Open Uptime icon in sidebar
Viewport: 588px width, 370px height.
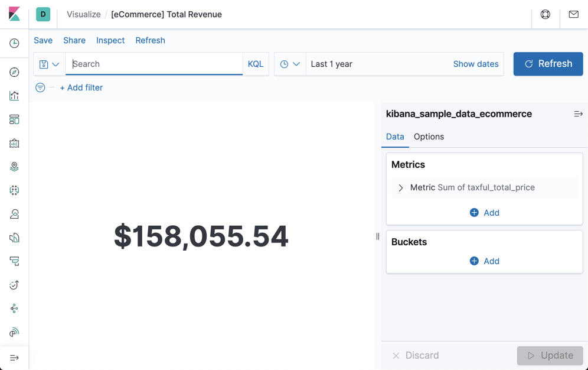(14, 285)
